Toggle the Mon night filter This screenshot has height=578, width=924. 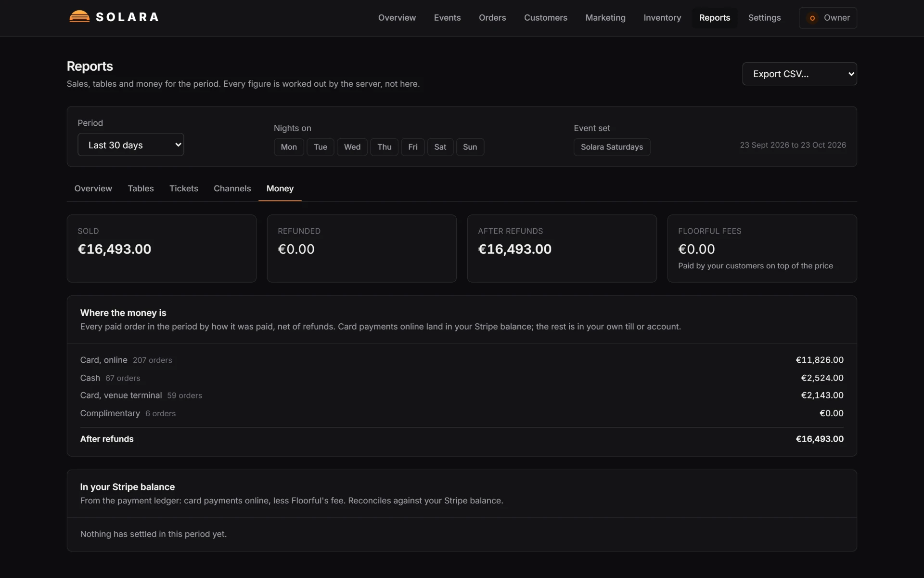(289, 147)
